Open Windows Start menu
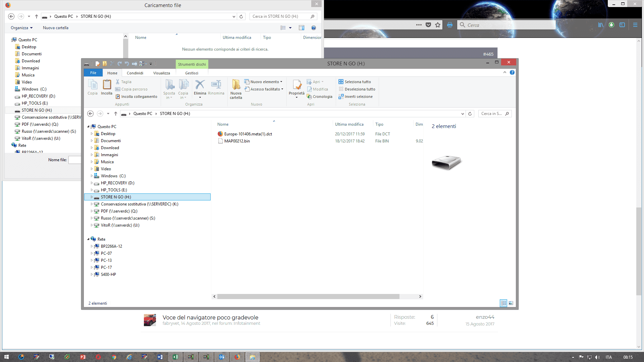 pos(6,357)
